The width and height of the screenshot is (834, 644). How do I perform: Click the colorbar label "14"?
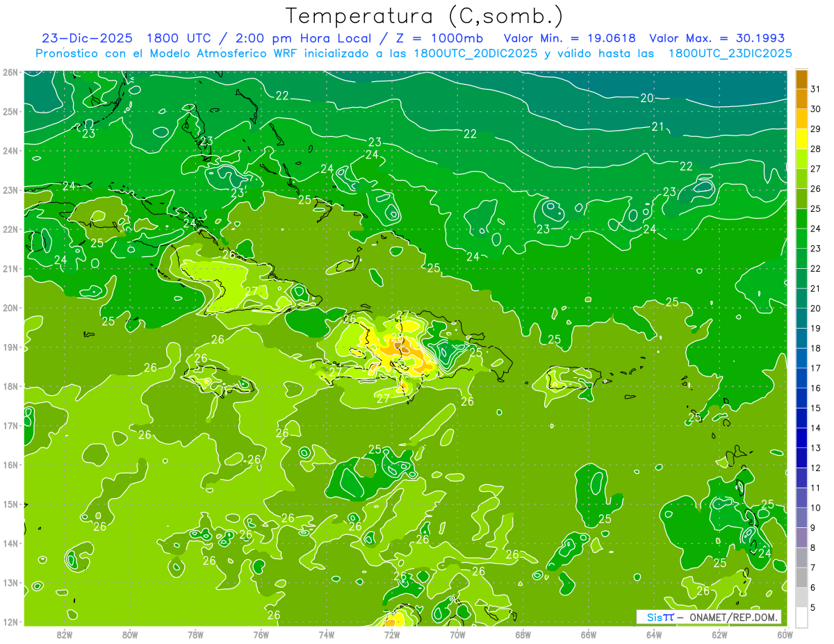pyautogui.click(x=816, y=428)
